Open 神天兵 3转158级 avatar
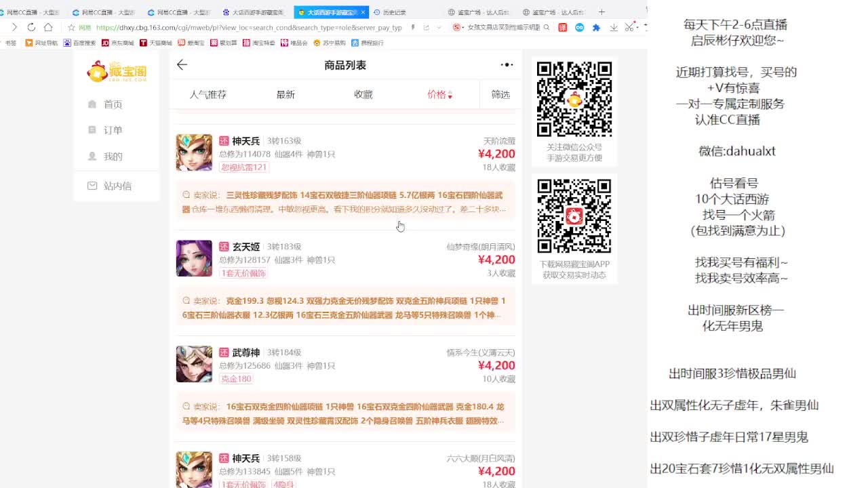The height and width of the screenshot is (488, 868). 194,469
